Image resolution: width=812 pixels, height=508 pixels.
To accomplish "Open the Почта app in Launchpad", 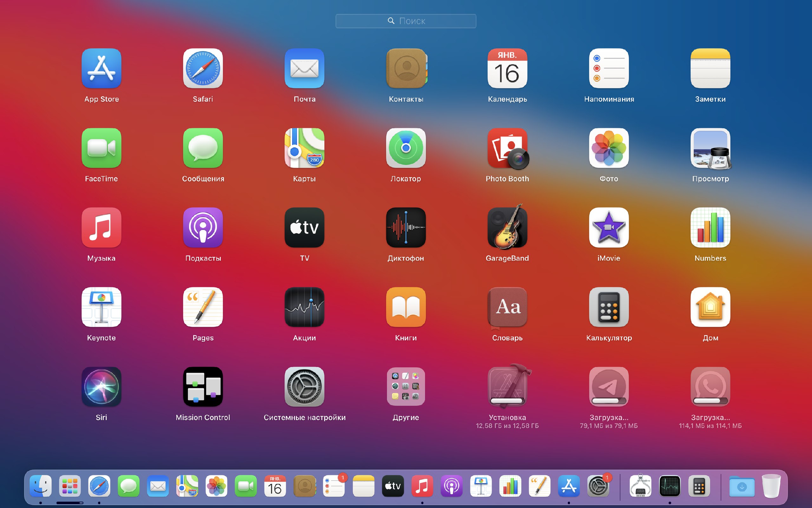I will (x=304, y=69).
